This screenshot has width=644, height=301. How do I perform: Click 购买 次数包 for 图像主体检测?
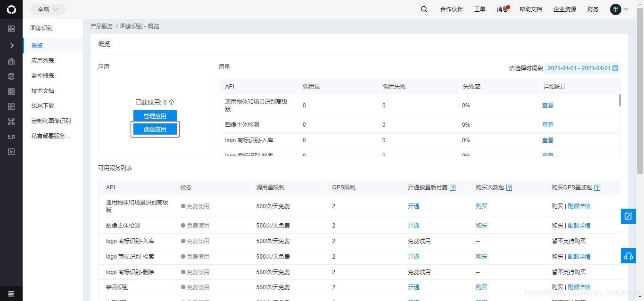481,226
